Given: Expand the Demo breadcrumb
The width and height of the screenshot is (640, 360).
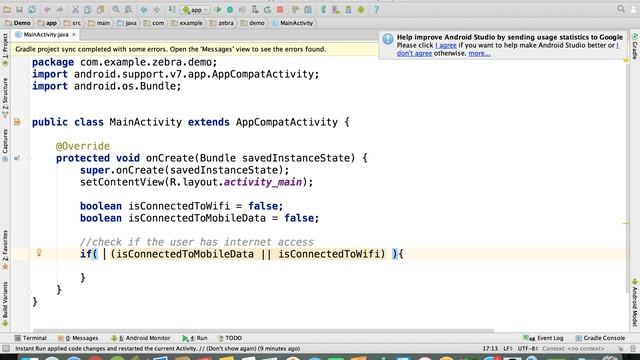Looking at the screenshot, I should pyautogui.click(x=18, y=23).
